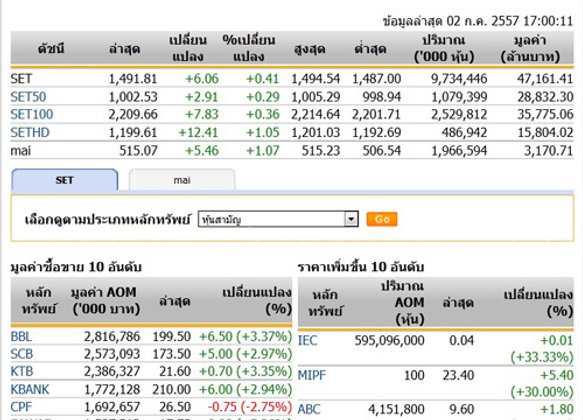Viewport: 583px width, 420px height.
Task: Select IEC percent change (+33.33%)
Action: click(541, 357)
